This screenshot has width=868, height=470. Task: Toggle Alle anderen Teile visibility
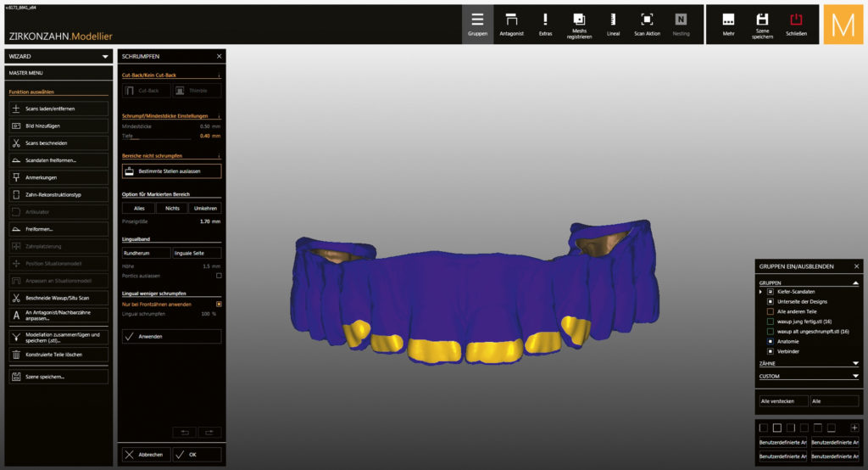(770, 311)
